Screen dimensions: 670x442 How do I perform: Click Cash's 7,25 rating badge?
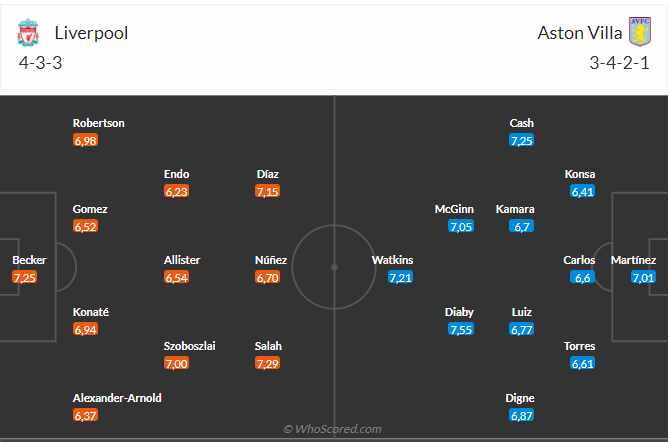(521, 140)
